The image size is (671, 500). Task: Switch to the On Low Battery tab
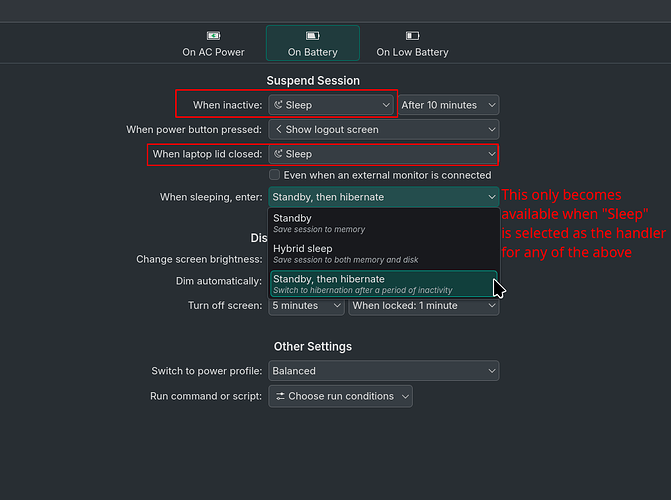tap(412, 43)
